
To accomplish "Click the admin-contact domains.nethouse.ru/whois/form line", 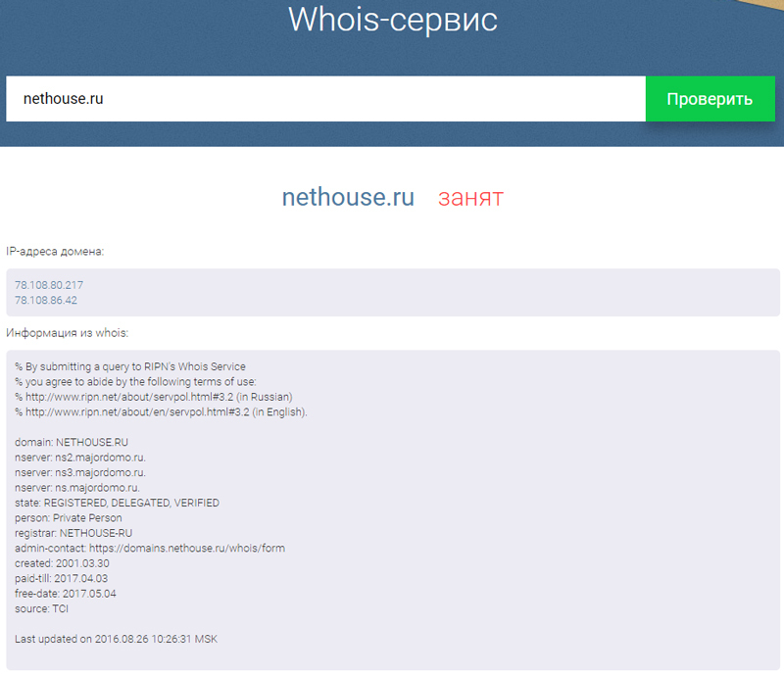I will click(150, 548).
